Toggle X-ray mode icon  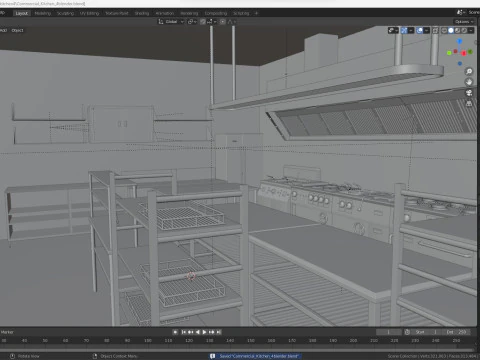435,30
